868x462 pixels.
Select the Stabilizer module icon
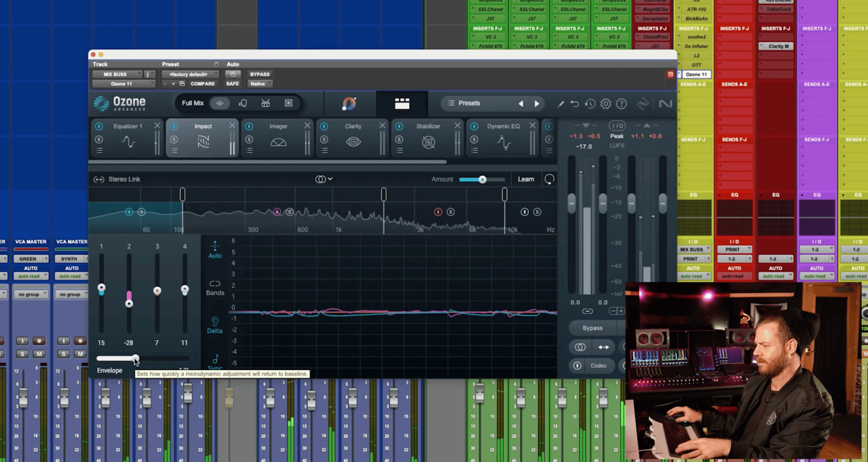(x=428, y=142)
